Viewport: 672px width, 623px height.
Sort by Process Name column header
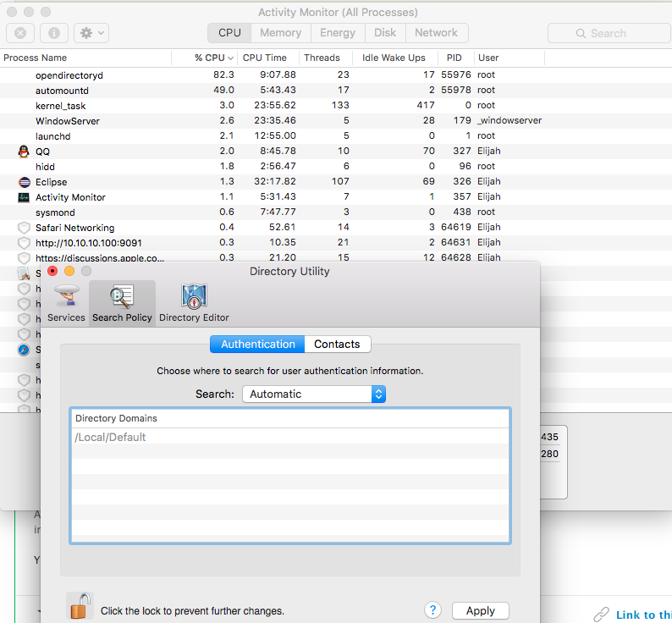click(85, 58)
